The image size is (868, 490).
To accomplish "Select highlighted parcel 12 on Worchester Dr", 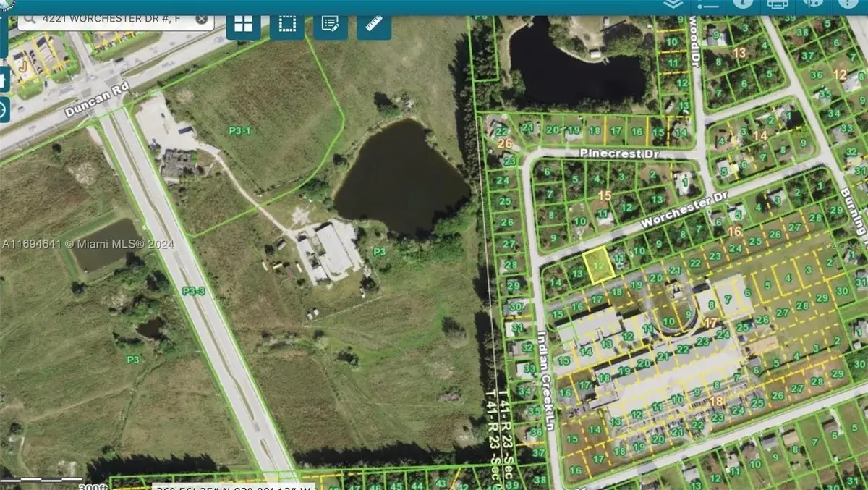I will (598, 266).
